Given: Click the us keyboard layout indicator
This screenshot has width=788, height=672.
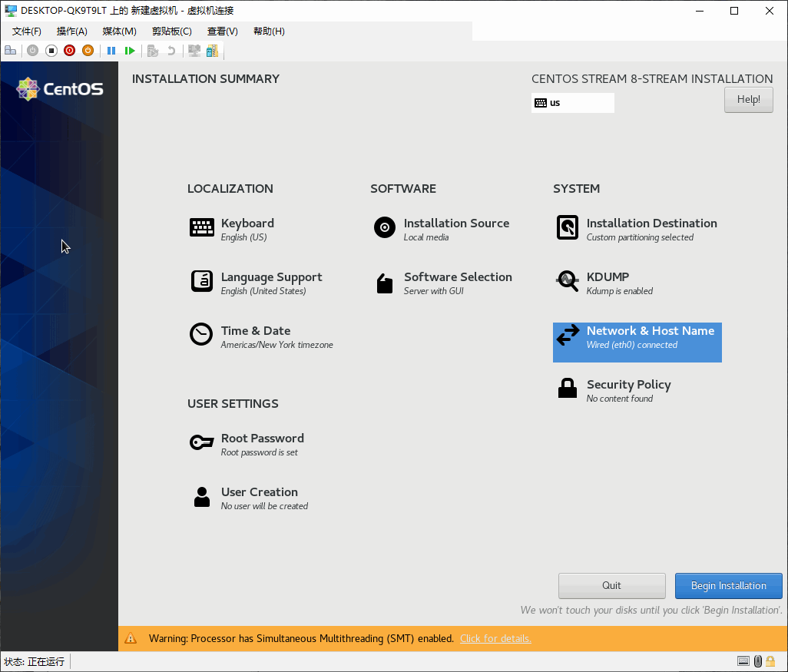Looking at the screenshot, I should tap(572, 103).
